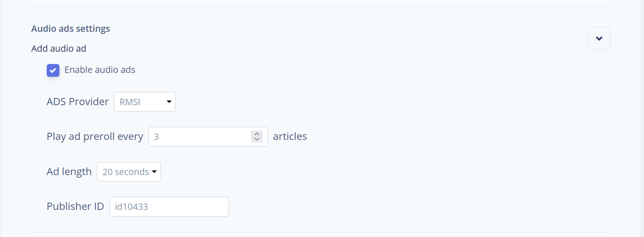Screen dimensions: 644x237
Task: Click the "Publisher ID" field label
Action: [x=75, y=206]
